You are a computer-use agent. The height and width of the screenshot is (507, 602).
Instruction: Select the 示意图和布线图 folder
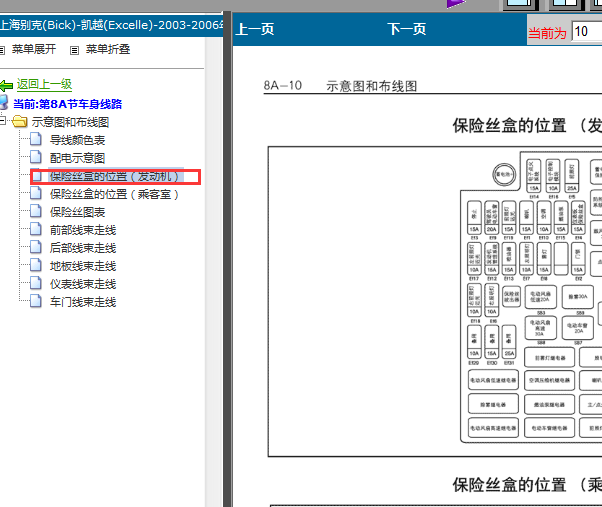click(x=70, y=122)
